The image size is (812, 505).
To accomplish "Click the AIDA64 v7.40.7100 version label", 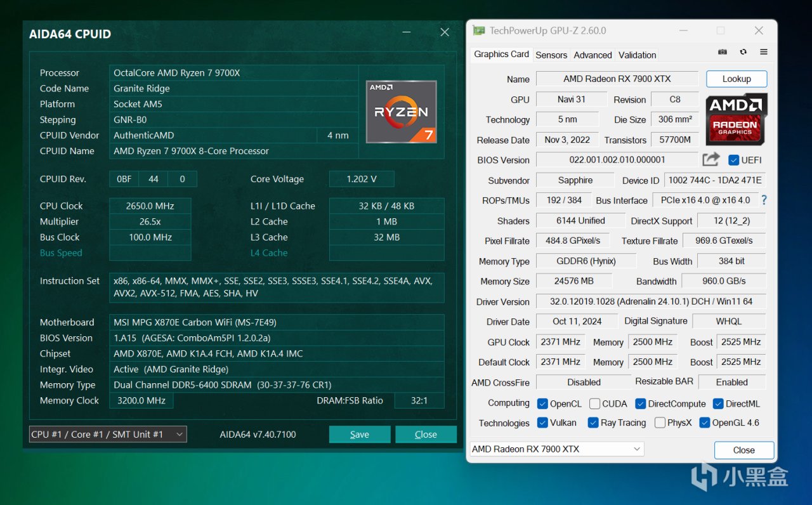I will [x=258, y=435].
